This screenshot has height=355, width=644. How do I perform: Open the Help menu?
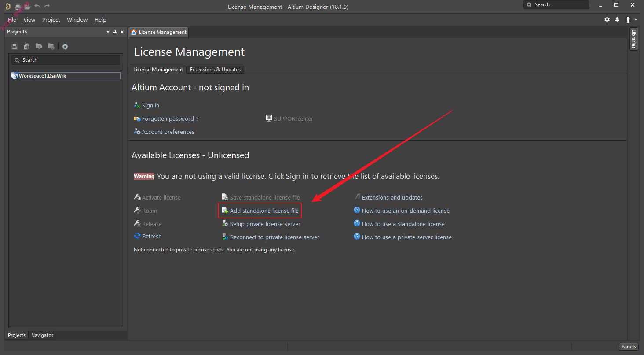pos(100,20)
